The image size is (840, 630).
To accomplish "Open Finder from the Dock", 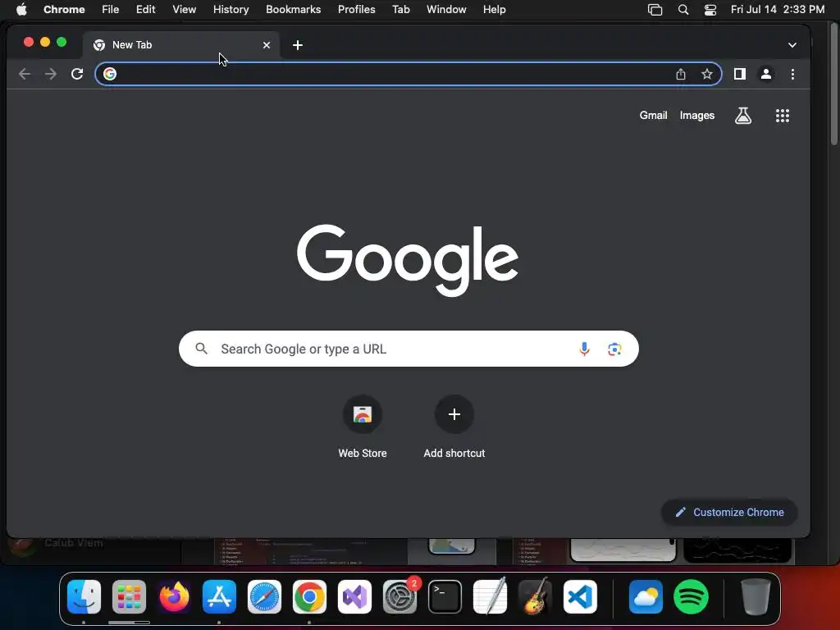I will 84,597.
